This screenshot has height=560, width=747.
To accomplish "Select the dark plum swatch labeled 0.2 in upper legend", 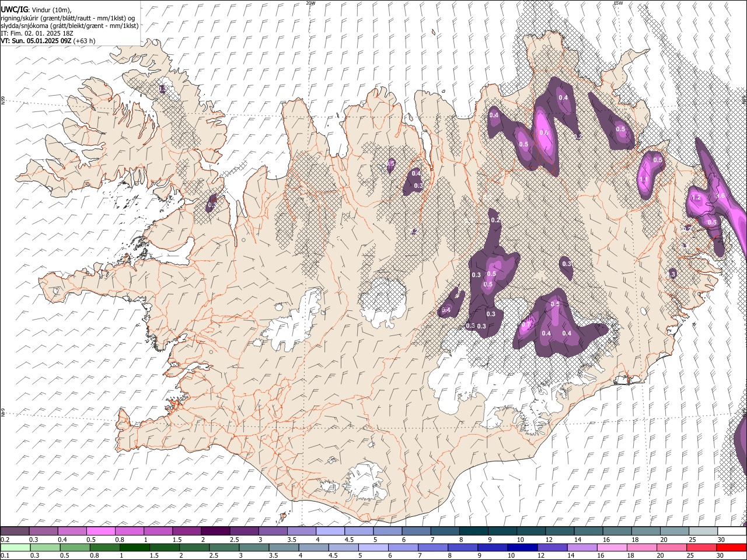I will pos(15,531).
